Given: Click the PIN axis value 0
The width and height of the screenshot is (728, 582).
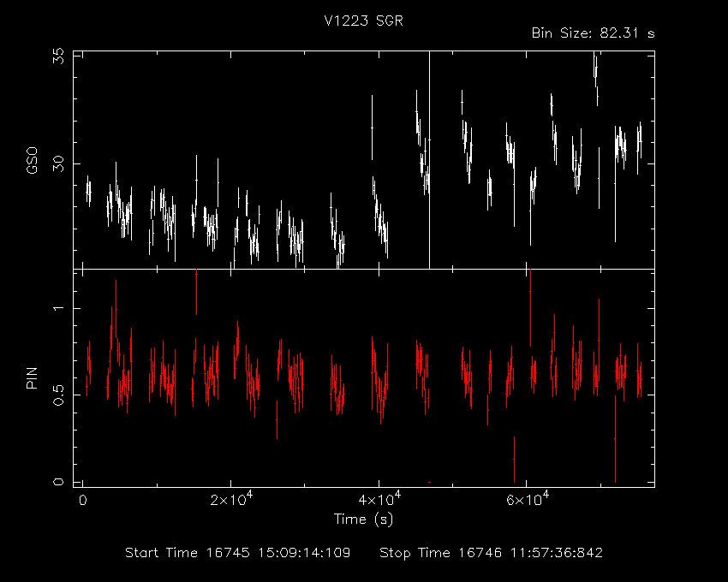Looking at the screenshot, I should coord(58,482).
